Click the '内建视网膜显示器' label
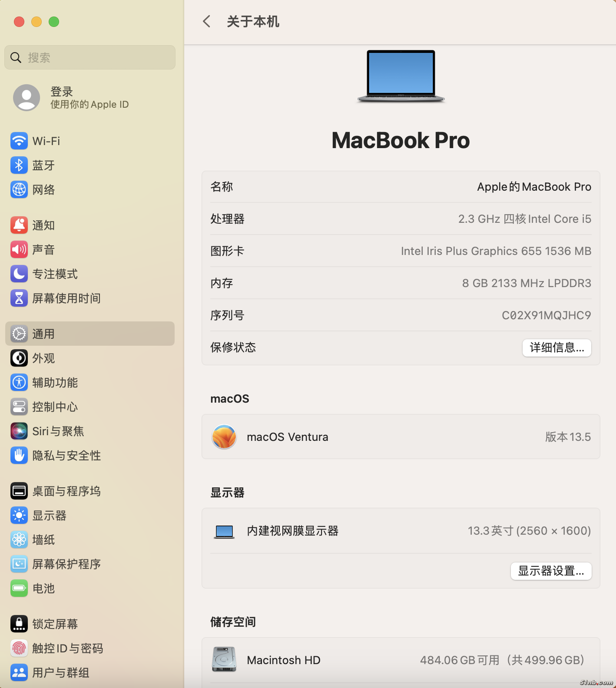616x688 pixels. click(293, 531)
